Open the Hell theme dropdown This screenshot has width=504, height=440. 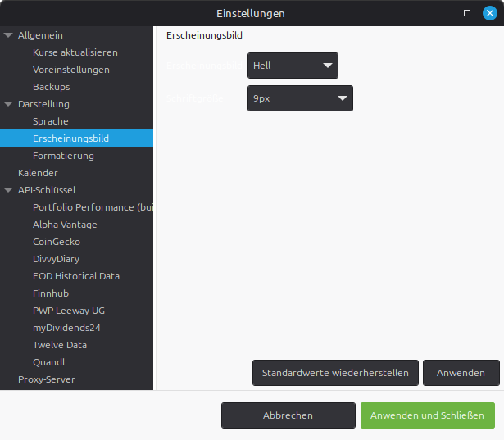pos(293,65)
